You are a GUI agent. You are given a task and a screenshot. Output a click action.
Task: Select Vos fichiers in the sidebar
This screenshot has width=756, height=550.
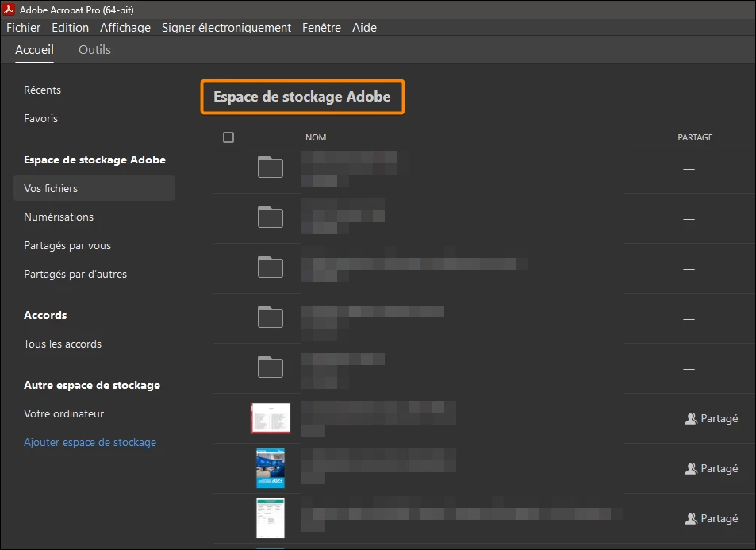click(x=94, y=188)
